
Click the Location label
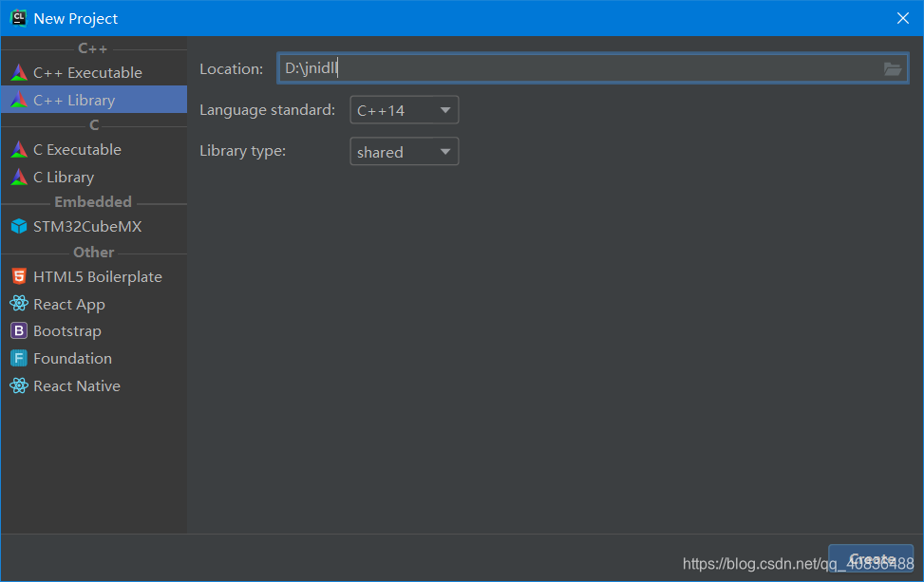[231, 69]
